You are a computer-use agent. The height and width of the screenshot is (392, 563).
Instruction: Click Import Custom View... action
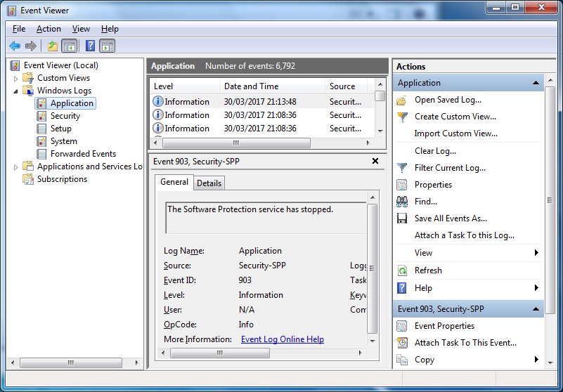click(x=455, y=133)
